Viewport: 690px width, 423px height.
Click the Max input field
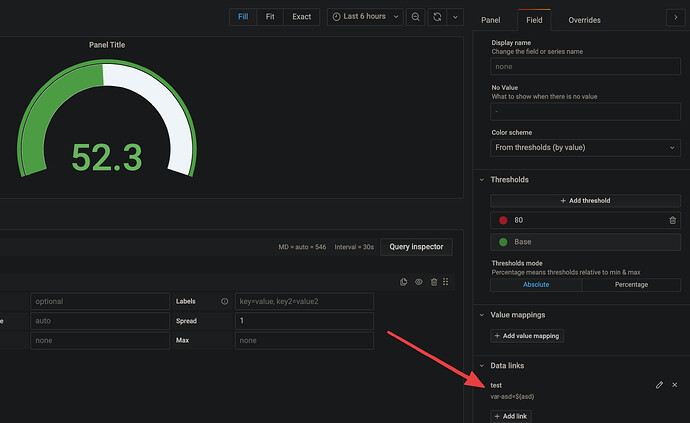pyautogui.click(x=304, y=341)
